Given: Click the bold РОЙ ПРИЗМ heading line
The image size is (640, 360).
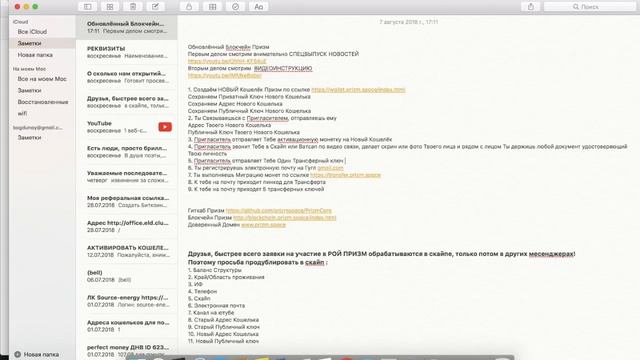Looking at the screenshot, I should click(381, 254).
